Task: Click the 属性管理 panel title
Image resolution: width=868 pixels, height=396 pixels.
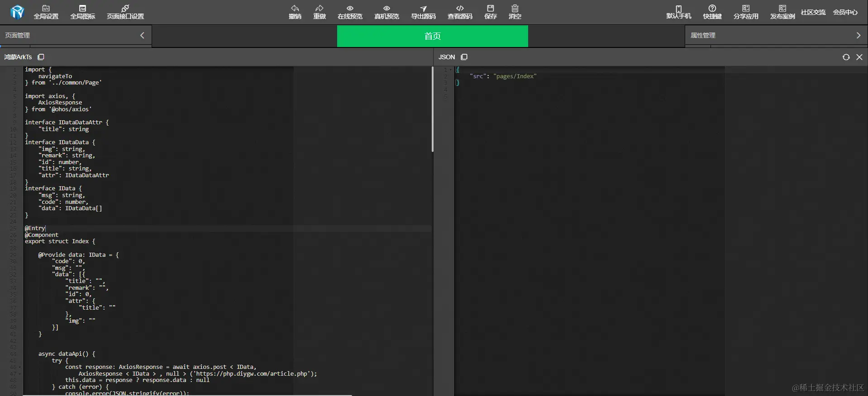Action: pos(703,35)
